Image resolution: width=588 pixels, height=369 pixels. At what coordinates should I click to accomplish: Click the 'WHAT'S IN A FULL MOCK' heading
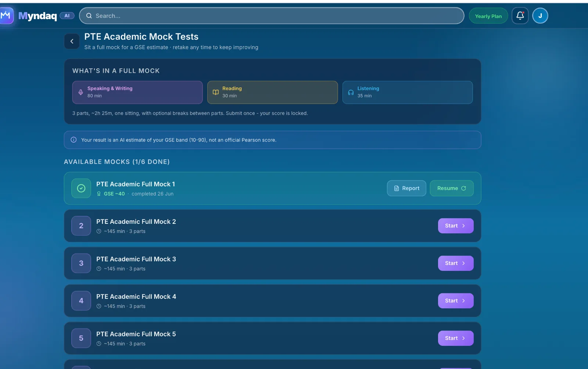[x=116, y=71]
